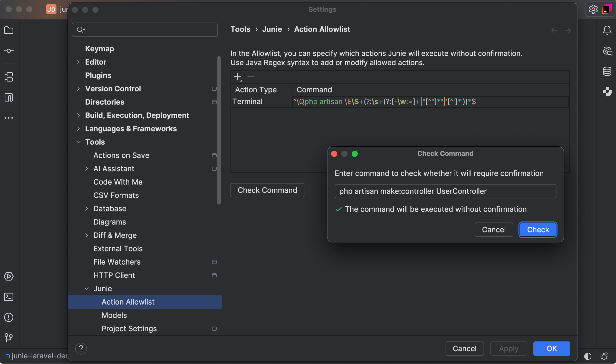Click Junie in the breadcrumb

[272, 29]
